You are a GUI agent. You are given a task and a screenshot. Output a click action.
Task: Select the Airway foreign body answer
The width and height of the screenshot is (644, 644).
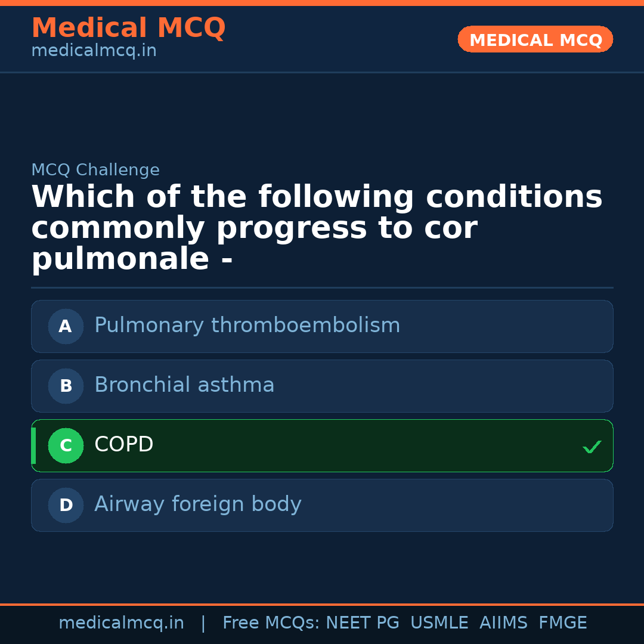[x=198, y=504]
